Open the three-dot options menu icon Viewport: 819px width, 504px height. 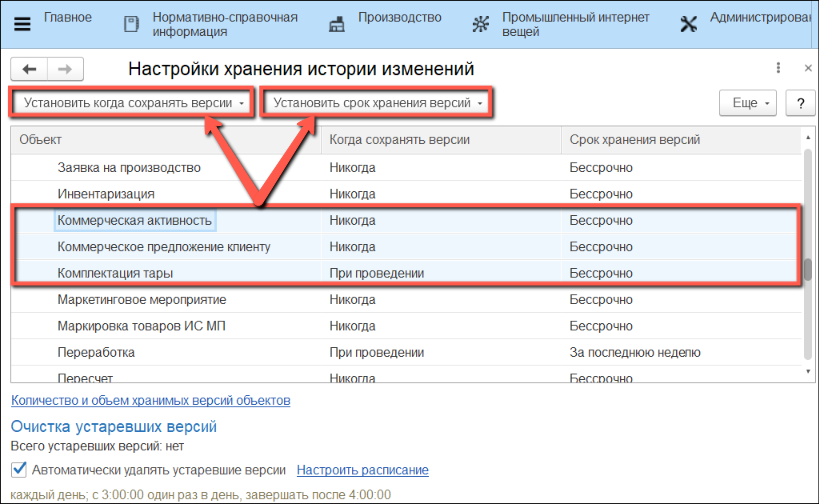coord(778,68)
